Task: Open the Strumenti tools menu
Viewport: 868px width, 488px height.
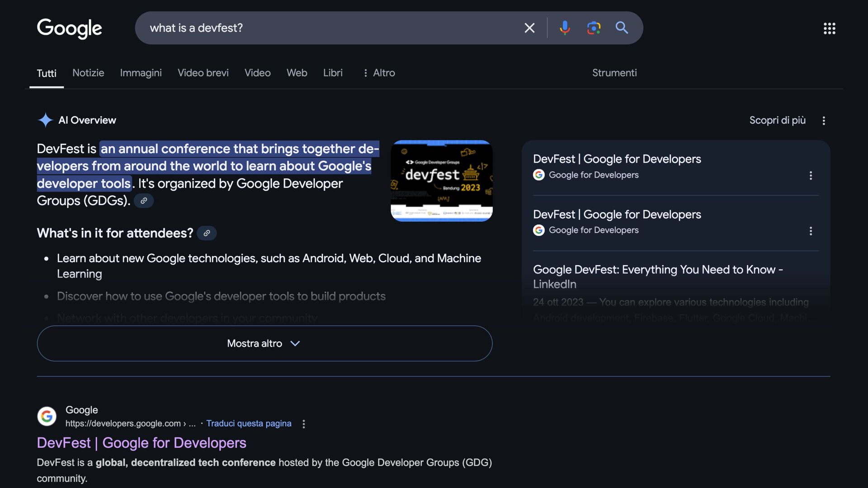Action: click(x=614, y=73)
